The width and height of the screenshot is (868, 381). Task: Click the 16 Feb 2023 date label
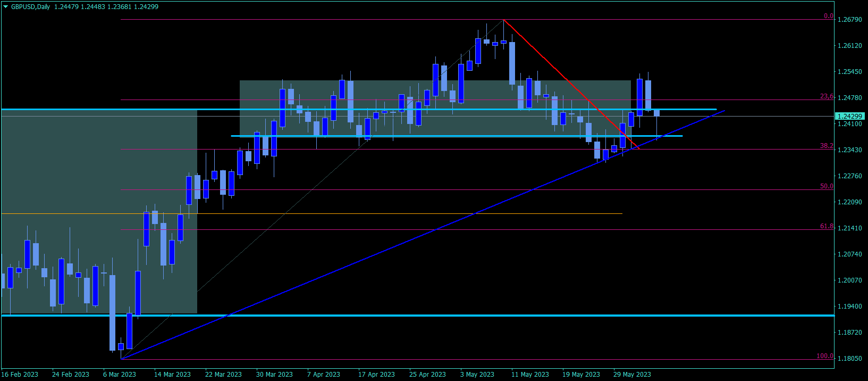coord(20,375)
